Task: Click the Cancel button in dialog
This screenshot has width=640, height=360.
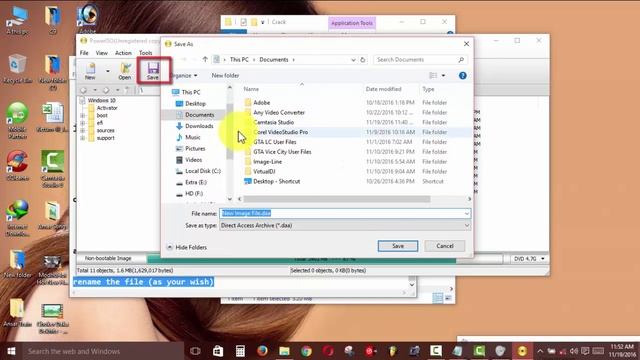Action: pos(445,246)
